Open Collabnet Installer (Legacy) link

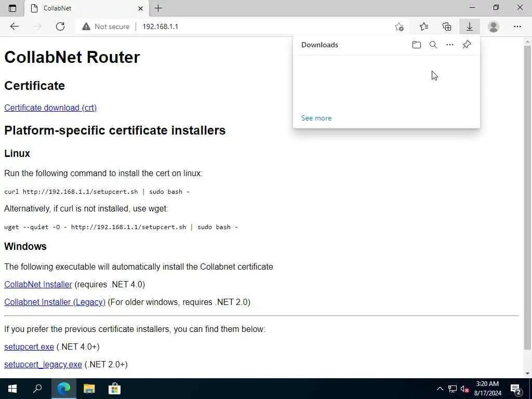click(55, 302)
